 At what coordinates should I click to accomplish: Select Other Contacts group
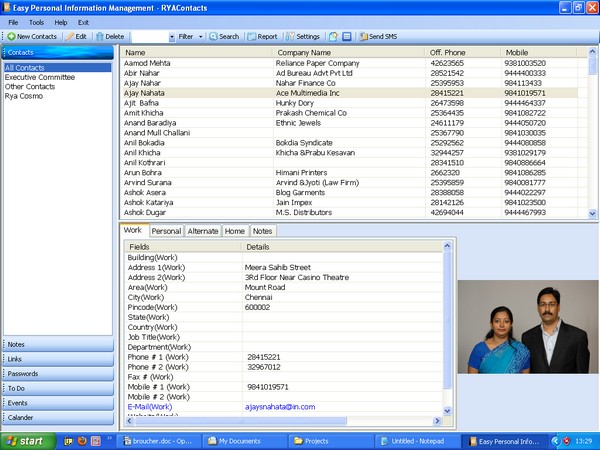(30, 86)
